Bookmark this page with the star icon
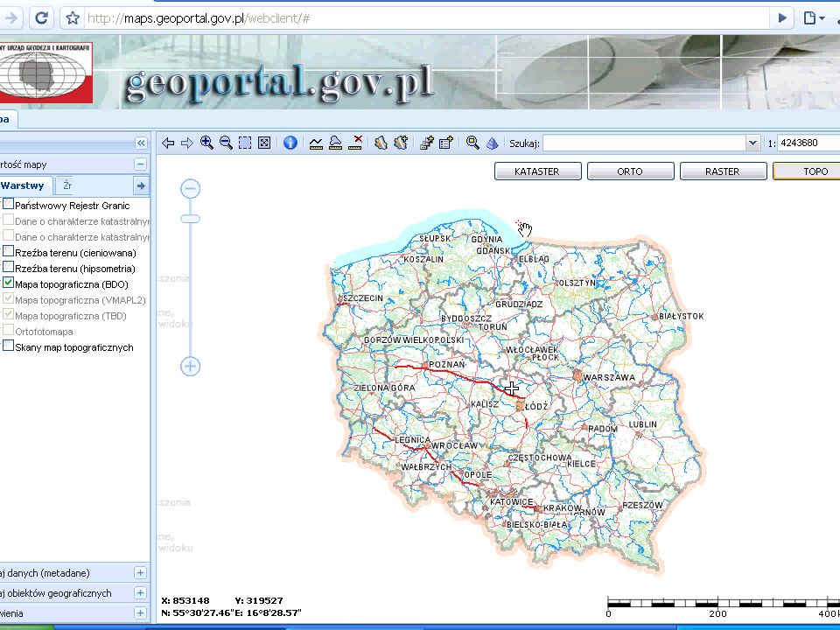Screen dimensions: 840x630 (73, 18)
